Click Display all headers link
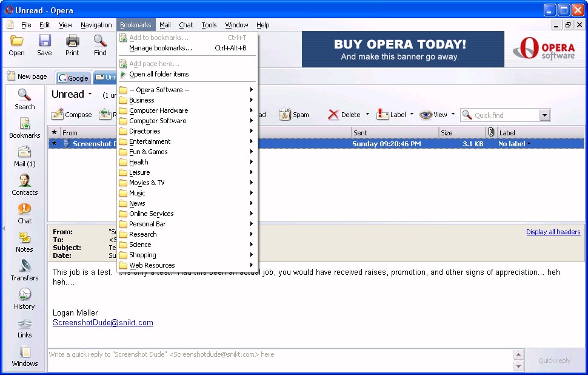588x375 pixels. (553, 232)
